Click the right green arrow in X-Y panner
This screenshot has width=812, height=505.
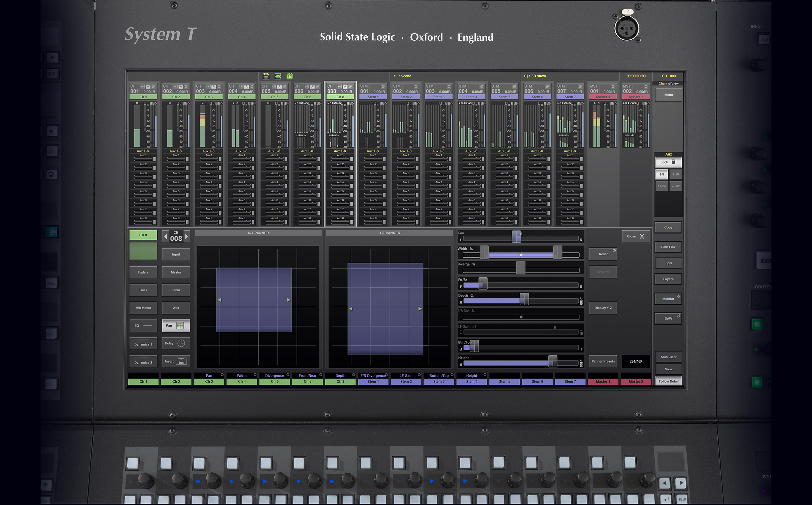pos(289,300)
